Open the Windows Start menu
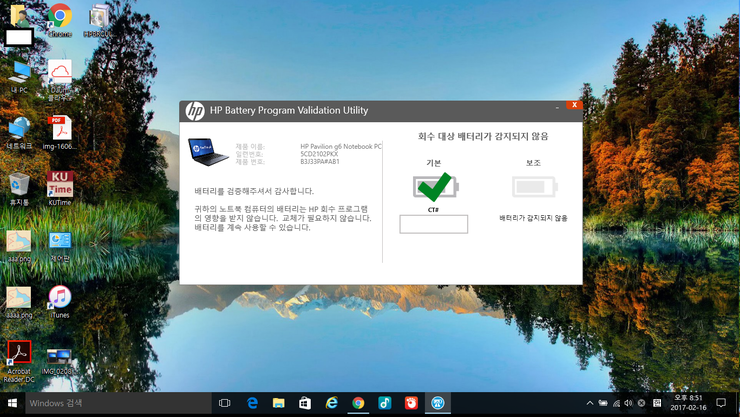 (13, 403)
